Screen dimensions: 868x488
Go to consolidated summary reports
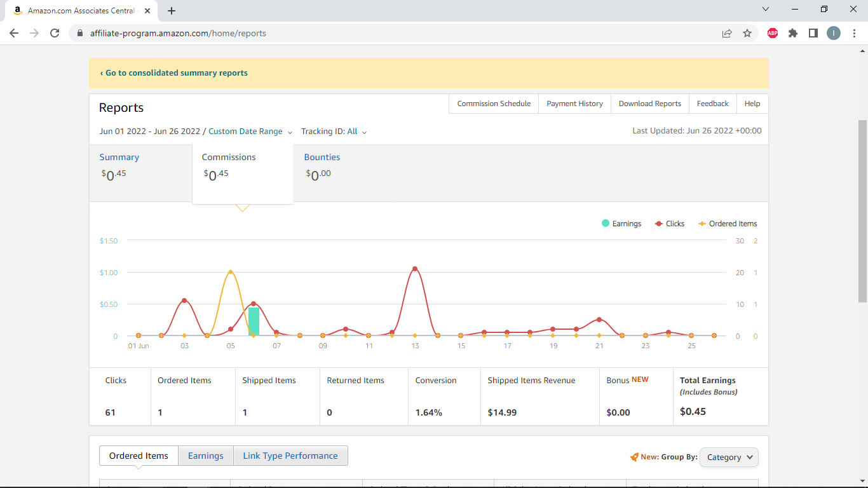pyautogui.click(x=174, y=73)
